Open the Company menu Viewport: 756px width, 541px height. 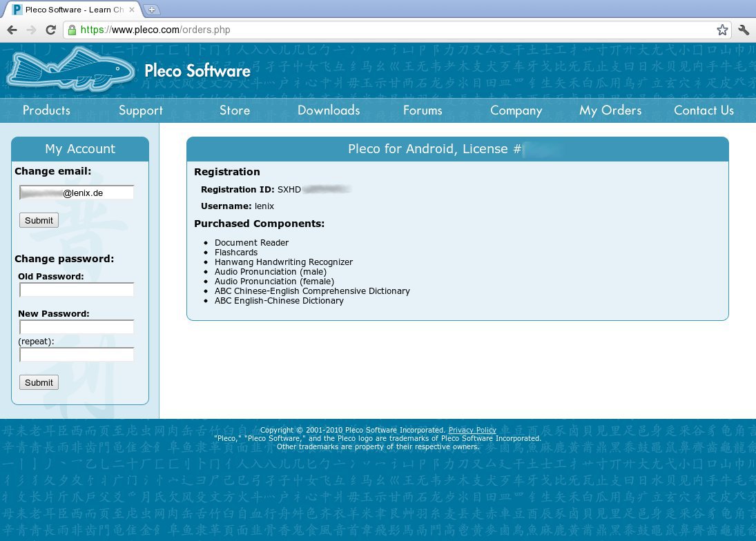(x=516, y=110)
